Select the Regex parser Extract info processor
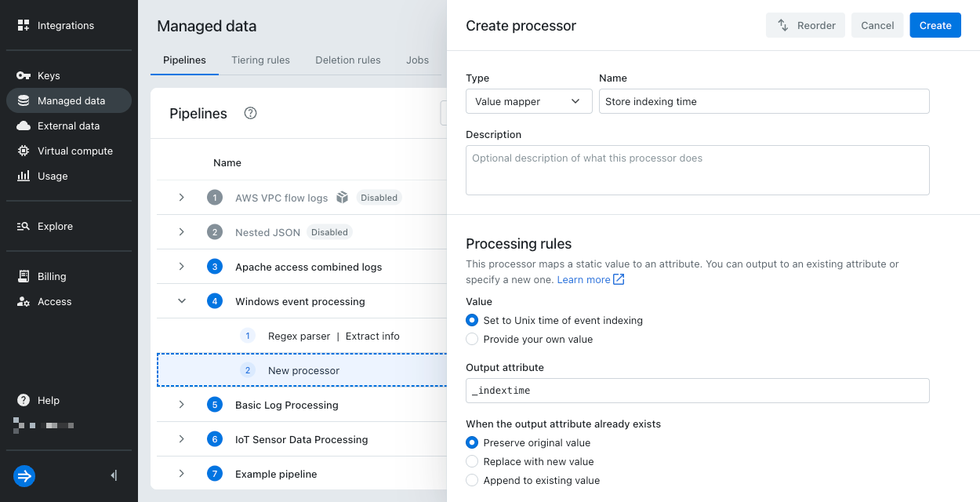This screenshot has height=502, width=980. (x=334, y=336)
